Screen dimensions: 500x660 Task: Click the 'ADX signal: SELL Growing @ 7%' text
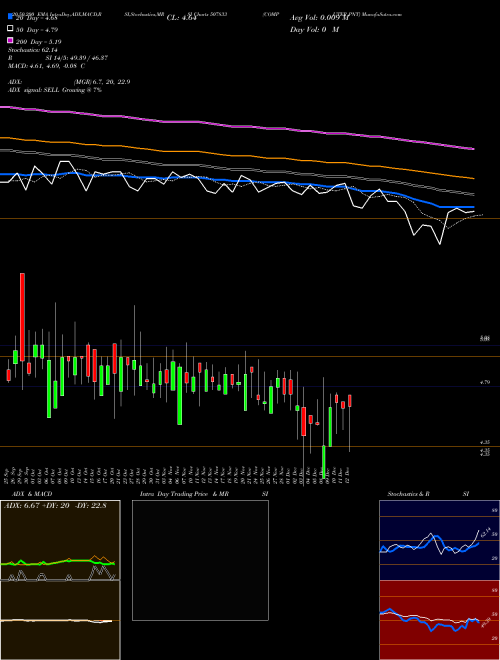[x=55, y=90]
